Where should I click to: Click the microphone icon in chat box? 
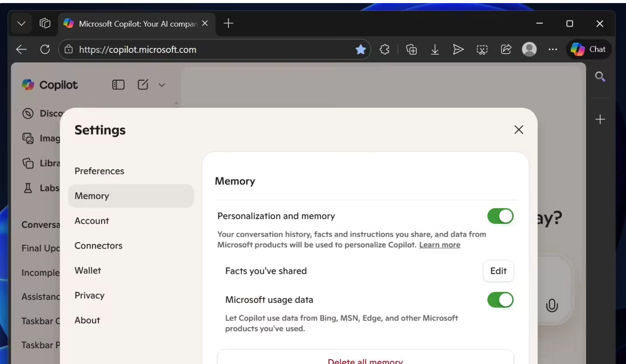click(552, 305)
